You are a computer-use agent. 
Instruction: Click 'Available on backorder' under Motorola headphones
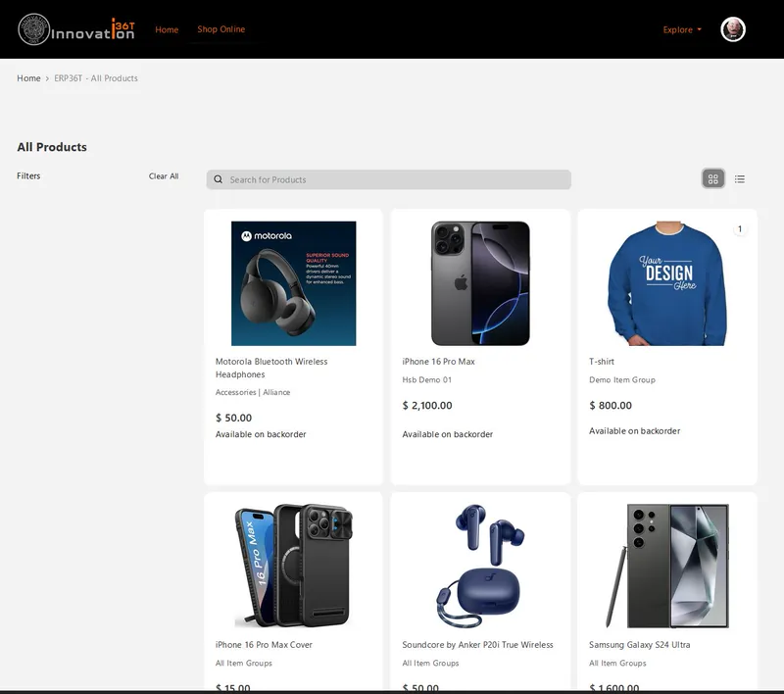coord(261,434)
